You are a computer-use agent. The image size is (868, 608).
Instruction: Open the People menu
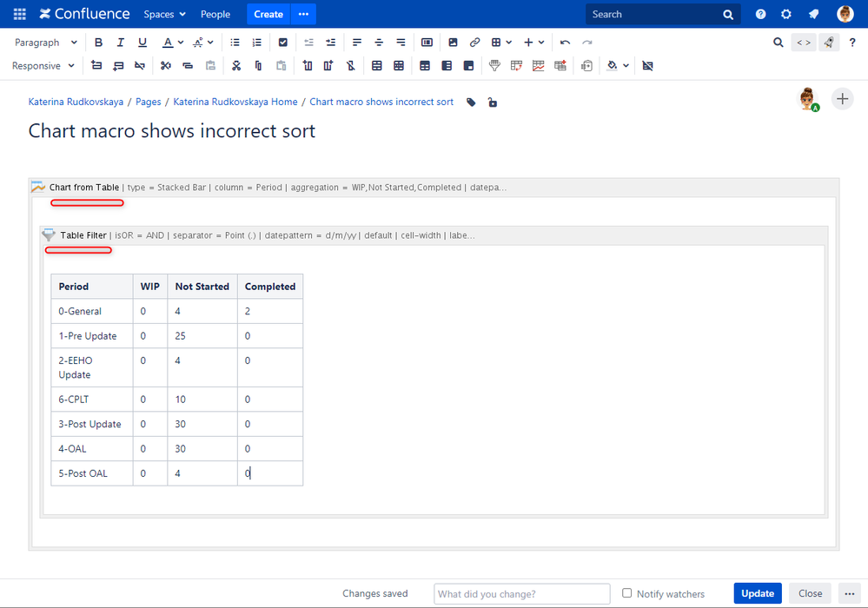point(215,15)
